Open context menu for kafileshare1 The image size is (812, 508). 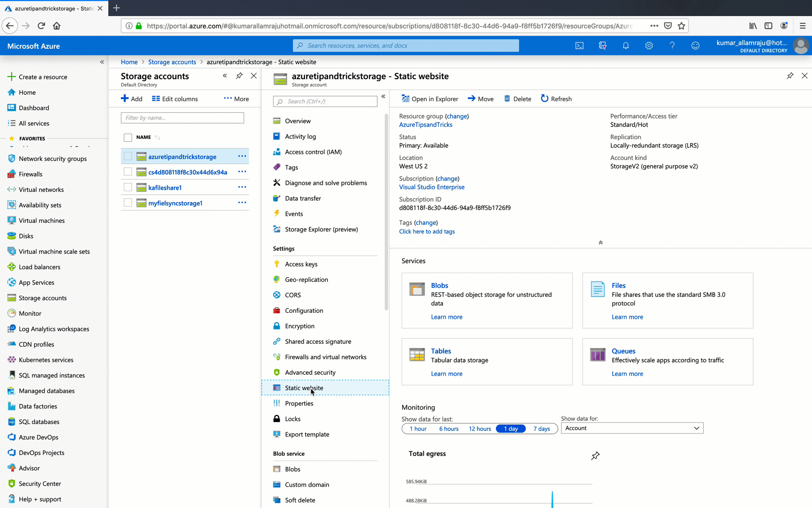pos(242,187)
